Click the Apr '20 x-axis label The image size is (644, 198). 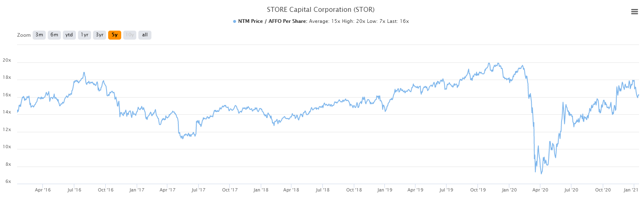point(540,190)
